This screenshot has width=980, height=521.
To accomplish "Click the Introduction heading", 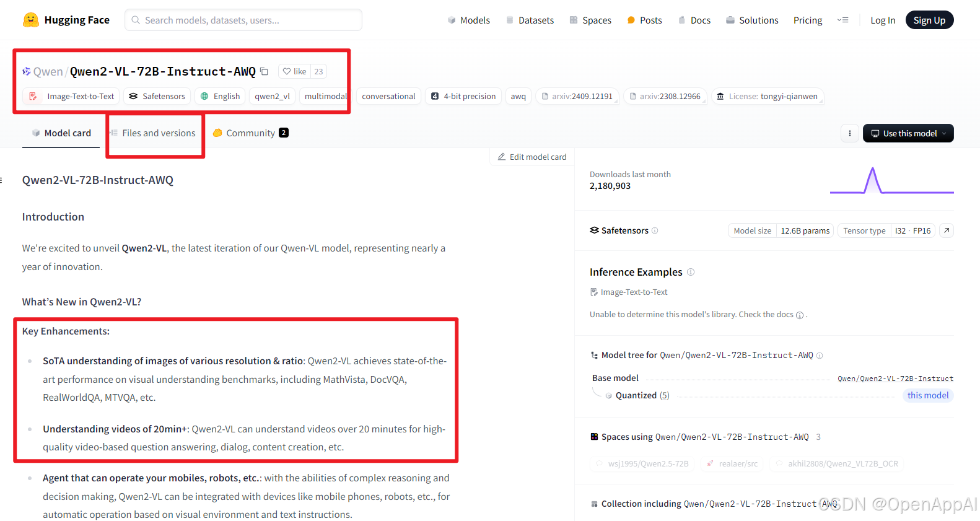I will point(53,217).
